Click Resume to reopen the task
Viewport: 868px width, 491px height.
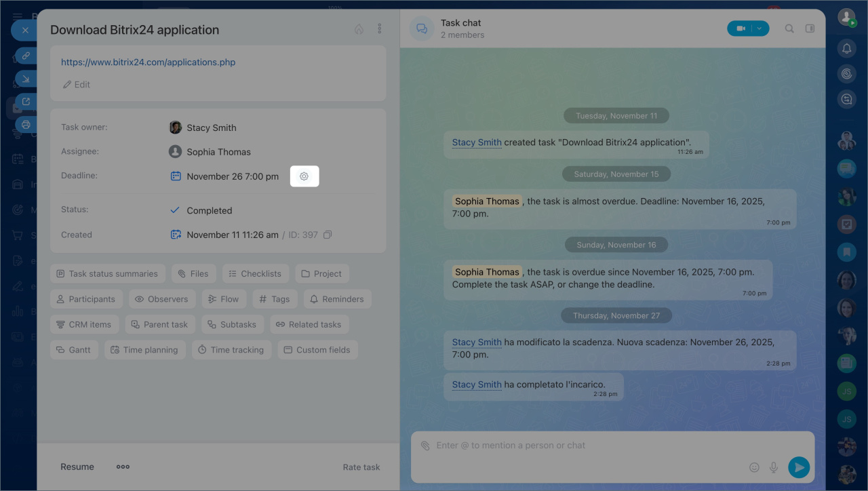tap(77, 467)
